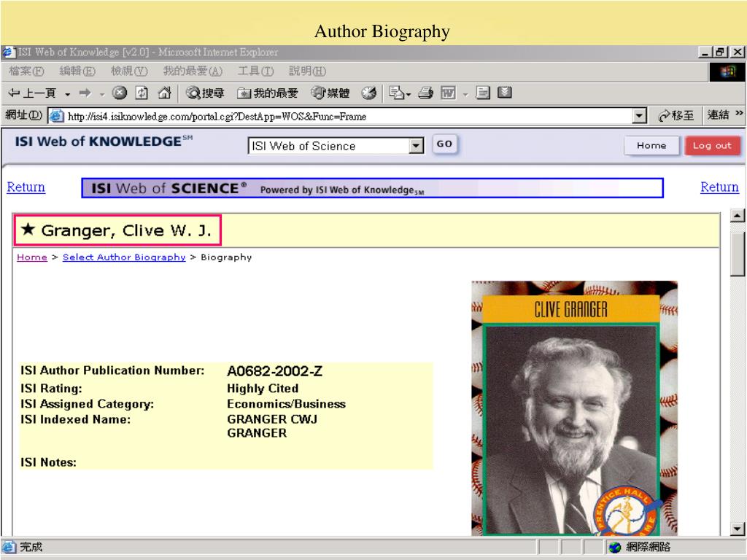The width and height of the screenshot is (747, 560).
Task: Expand the edit-with dropdown arrow beside Word icon
Action: point(465,94)
